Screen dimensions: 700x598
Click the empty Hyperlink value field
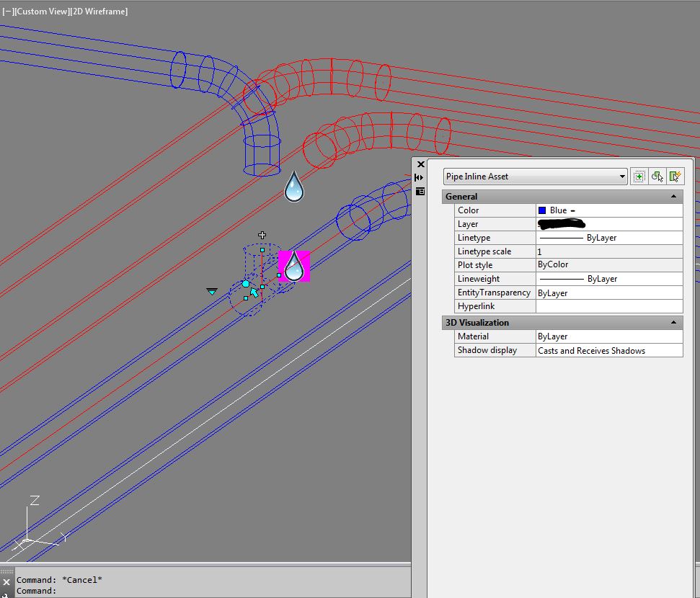(608, 305)
